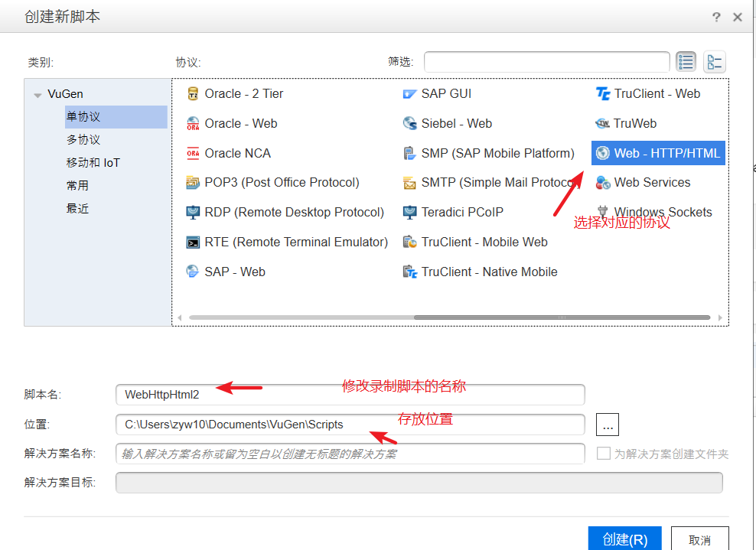Click the 取消 button

coord(699,539)
